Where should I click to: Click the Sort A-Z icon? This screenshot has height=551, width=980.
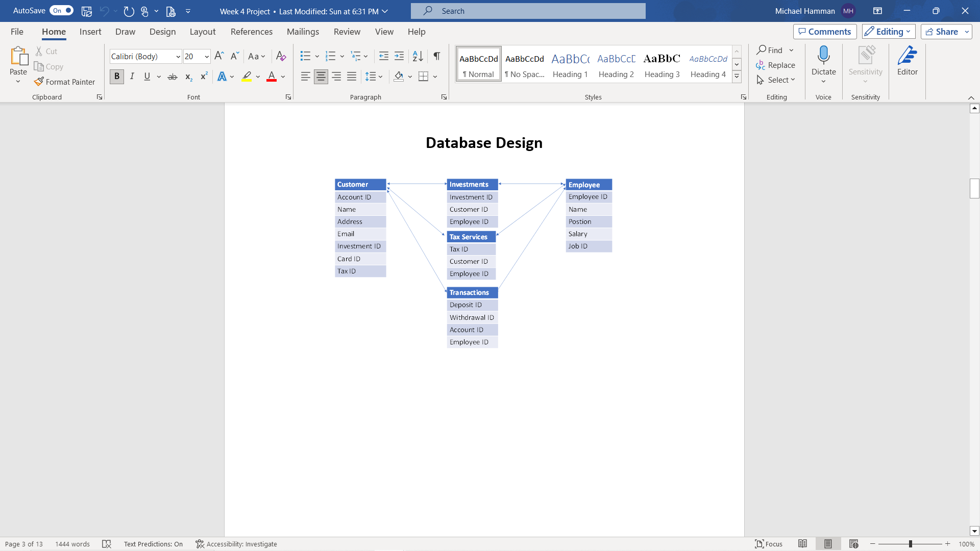(x=418, y=56)
